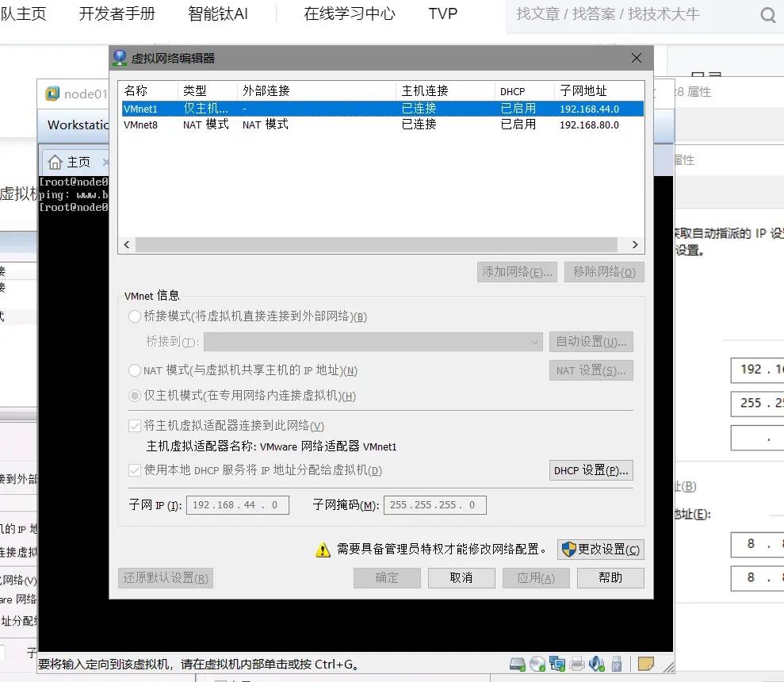
Task: Click the node01 VM tab icon
Action: 52,94
